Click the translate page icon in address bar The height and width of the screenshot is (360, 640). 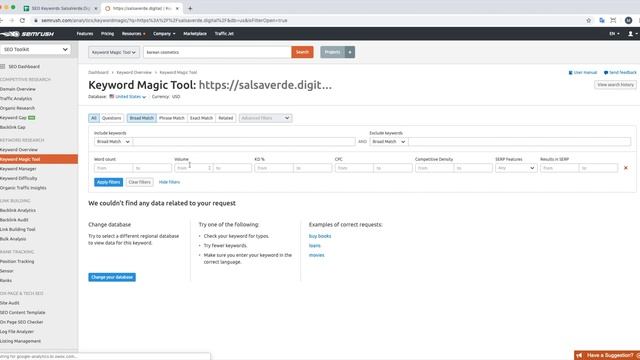pos(602,20)
